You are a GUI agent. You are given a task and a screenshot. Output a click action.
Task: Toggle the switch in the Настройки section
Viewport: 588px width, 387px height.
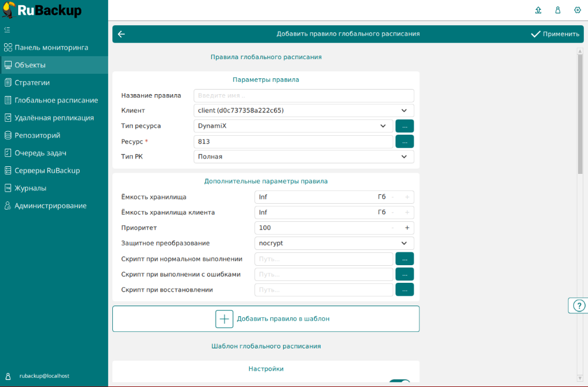click(400, 382)
